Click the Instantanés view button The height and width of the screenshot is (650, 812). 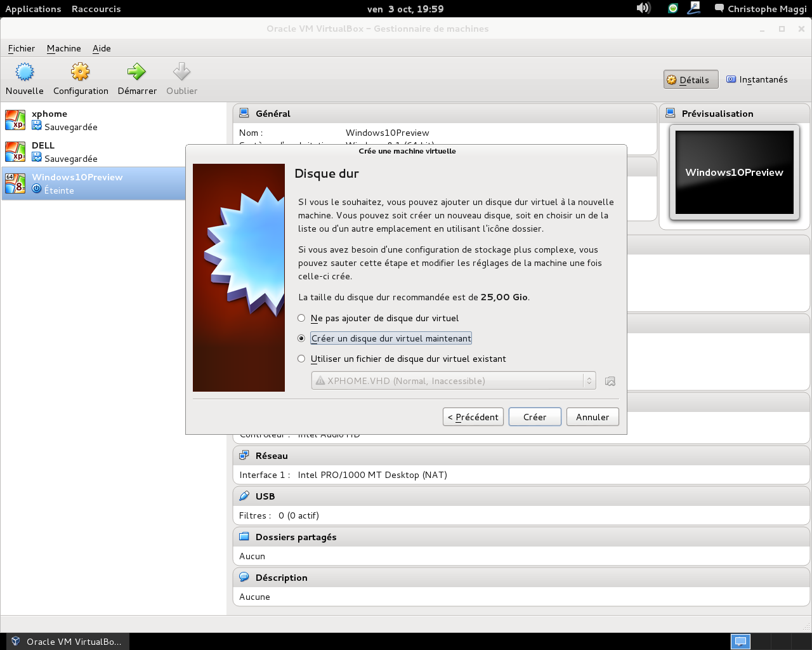(x=757, y=79)
